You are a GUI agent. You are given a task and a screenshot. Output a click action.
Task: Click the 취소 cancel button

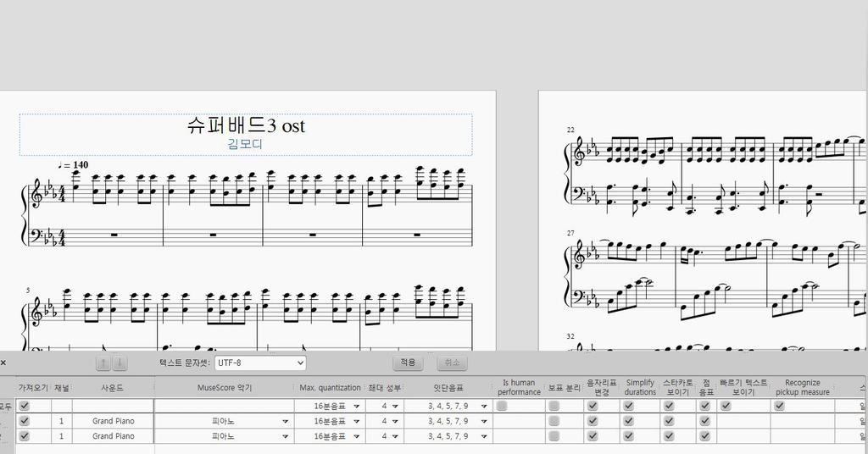(x=453, y=363)
